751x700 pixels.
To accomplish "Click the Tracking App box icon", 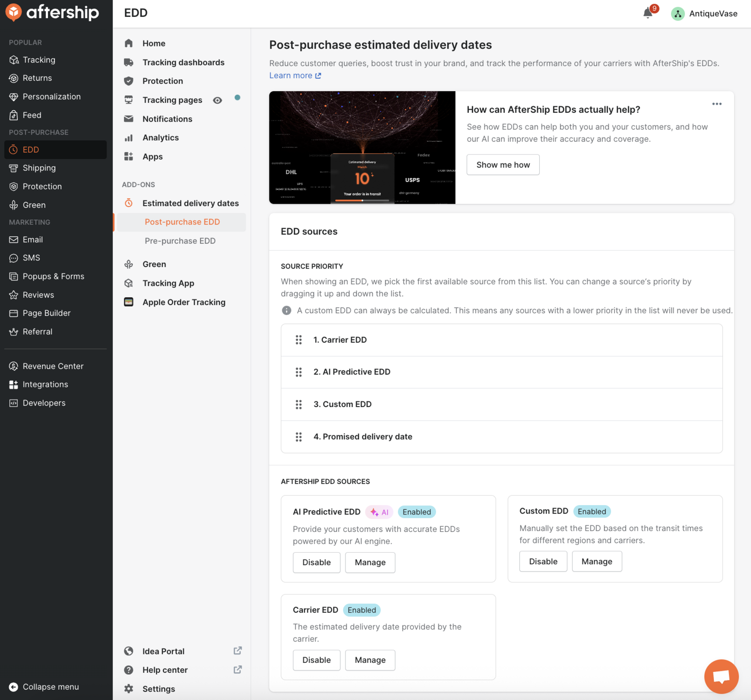I will [x=129, y=283].
